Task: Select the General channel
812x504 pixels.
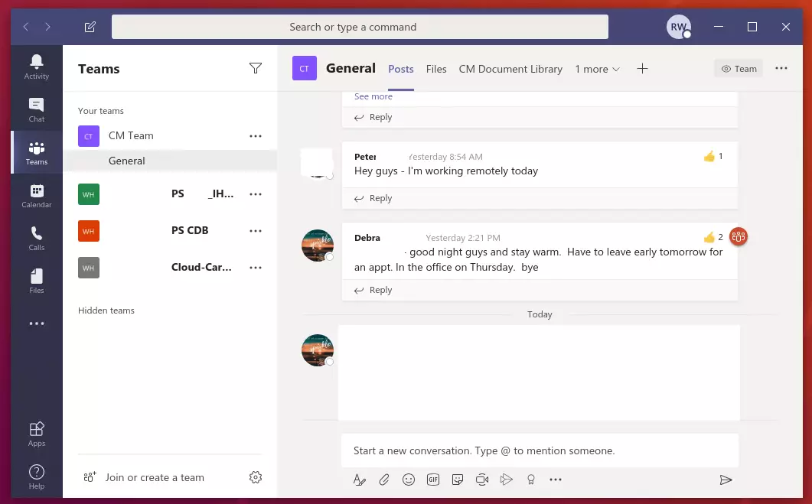Action: (170, 161)
